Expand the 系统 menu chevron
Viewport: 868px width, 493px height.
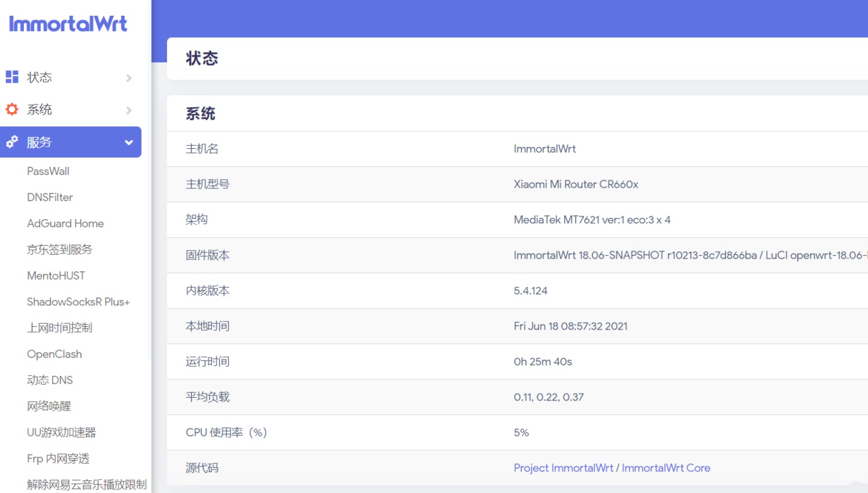[129, 110]
